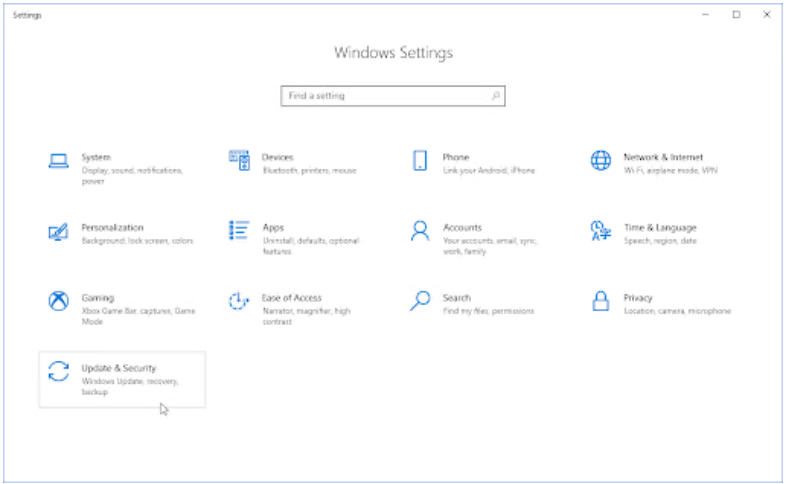The image size is (787, 484).
Task: Open the Gaming Xbox icon
Action: coord(59,301)
